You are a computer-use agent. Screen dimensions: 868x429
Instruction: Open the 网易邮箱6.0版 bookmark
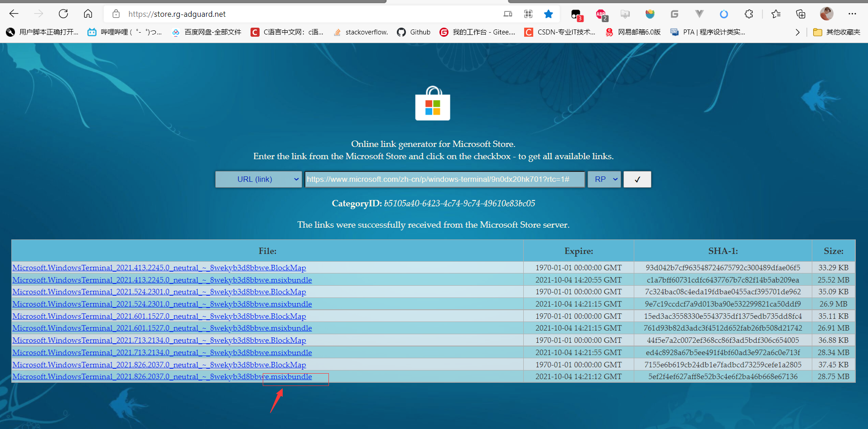(633, 32)
